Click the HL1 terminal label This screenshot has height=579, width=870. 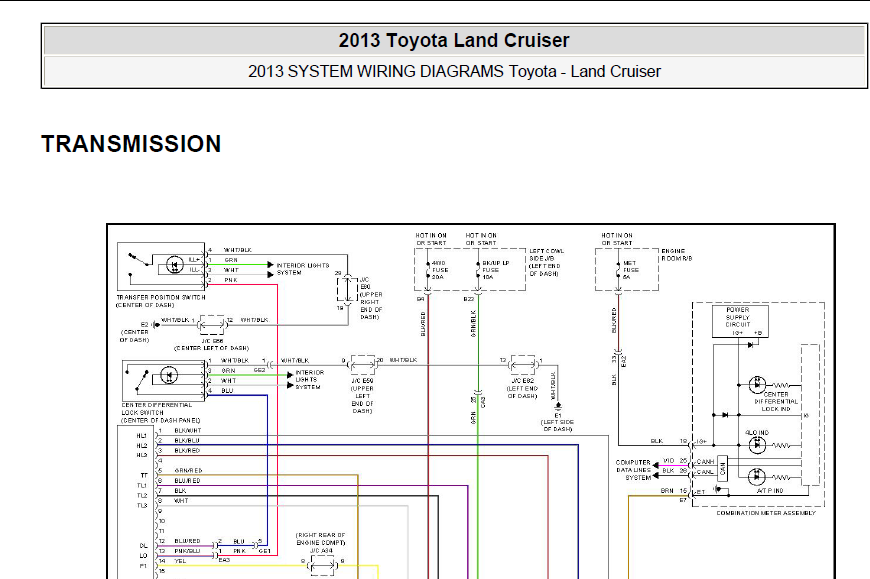tap(142, 436)
